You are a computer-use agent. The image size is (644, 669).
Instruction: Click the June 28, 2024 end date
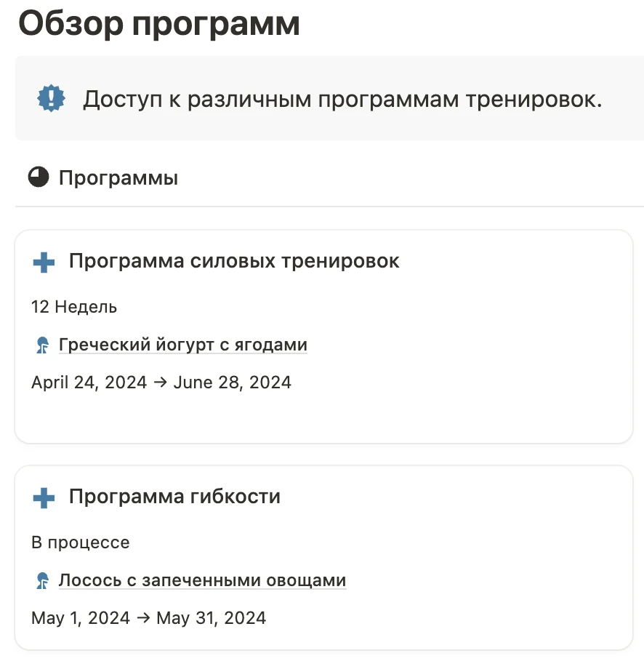pyautogui.click(x=232, y=382)
